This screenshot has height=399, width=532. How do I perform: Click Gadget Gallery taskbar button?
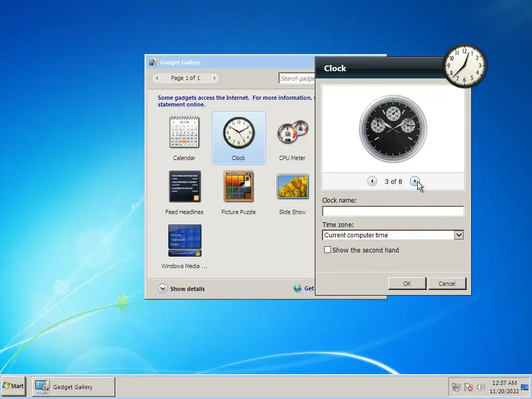coord(74,387)
